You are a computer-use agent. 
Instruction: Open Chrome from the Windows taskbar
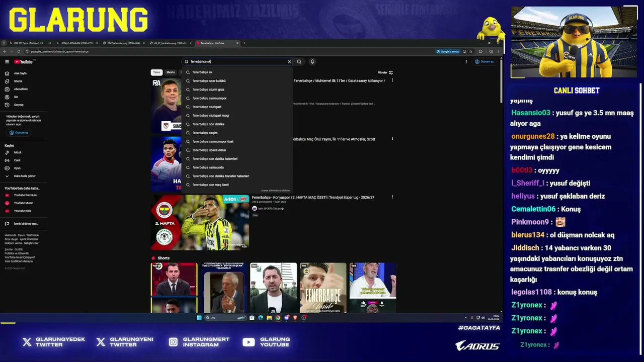tap(278, 318)
